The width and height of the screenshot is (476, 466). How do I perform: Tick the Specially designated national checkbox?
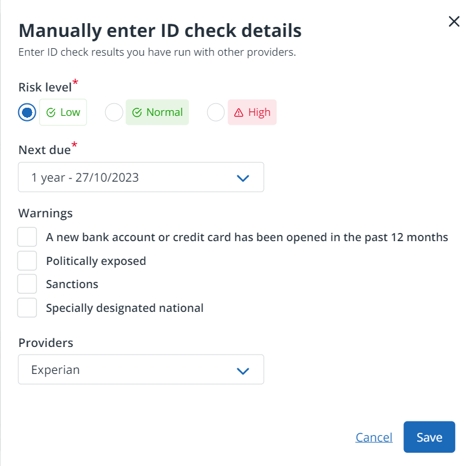(x=27, y=308)
